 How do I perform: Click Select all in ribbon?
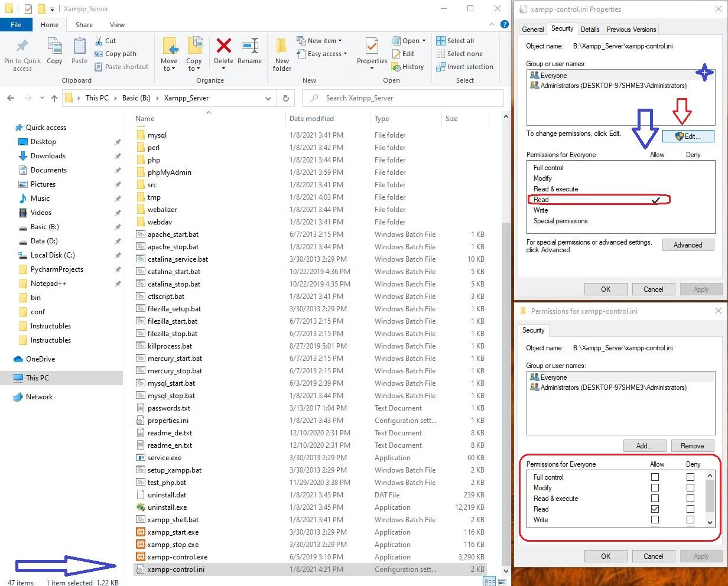pos(455,41)
